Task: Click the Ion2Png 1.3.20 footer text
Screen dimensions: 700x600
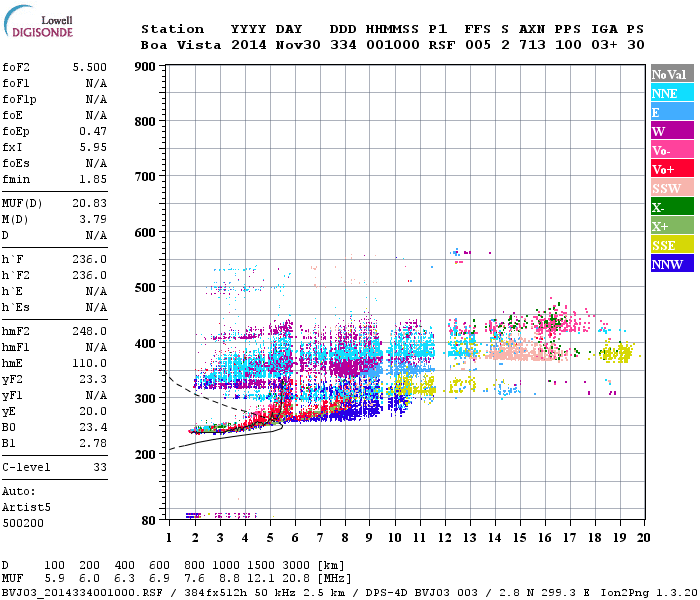Action: (649, 593)
